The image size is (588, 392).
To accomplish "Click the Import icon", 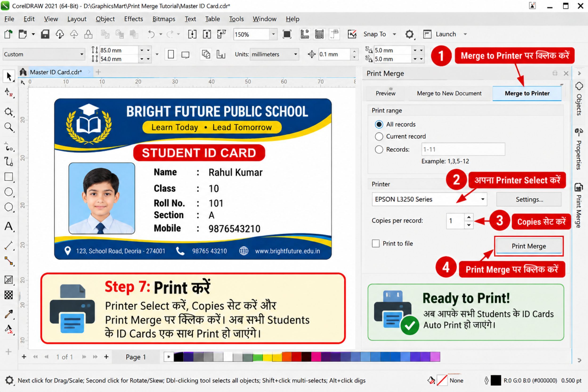I will (x=192, y=34).
